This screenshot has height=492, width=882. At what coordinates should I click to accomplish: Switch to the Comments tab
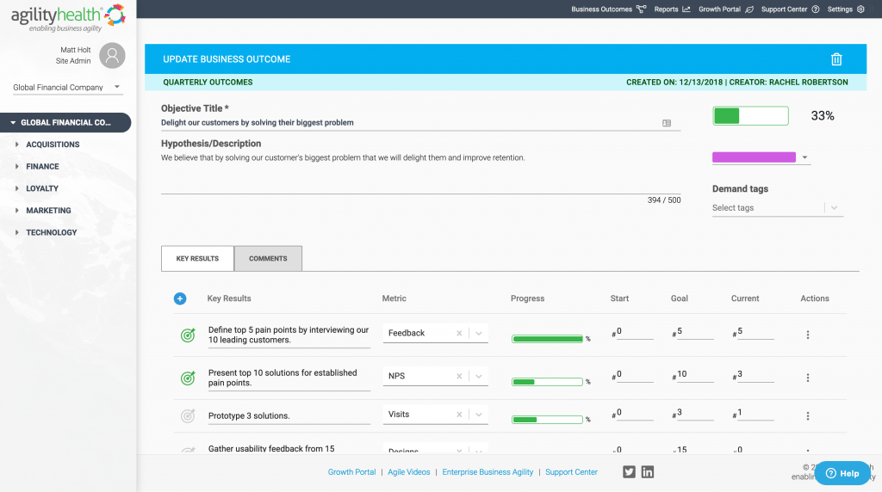(268, 259)
